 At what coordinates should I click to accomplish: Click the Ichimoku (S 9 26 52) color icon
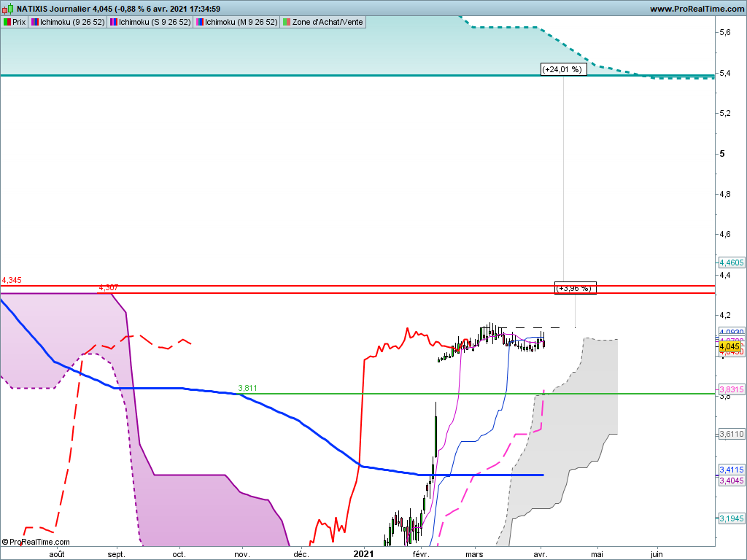pos(114,22)
